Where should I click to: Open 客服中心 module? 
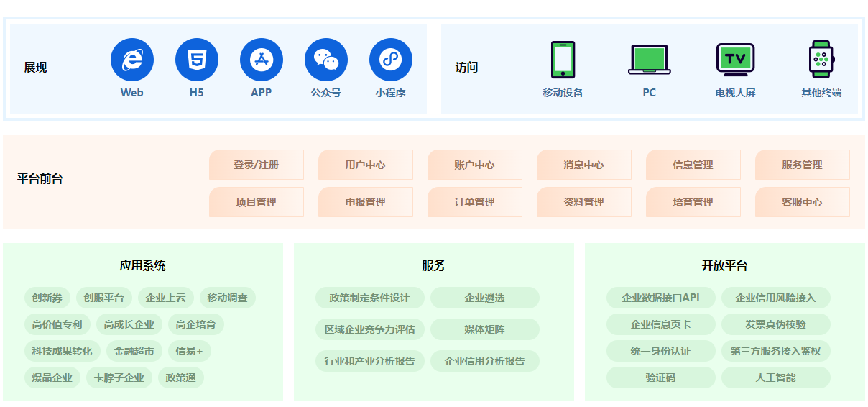[803, 202]
